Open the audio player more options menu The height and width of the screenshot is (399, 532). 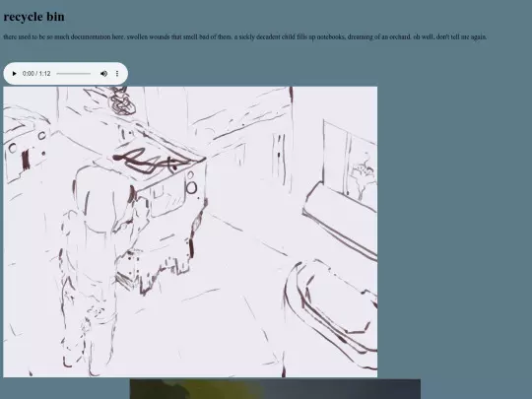coord(117,73)
